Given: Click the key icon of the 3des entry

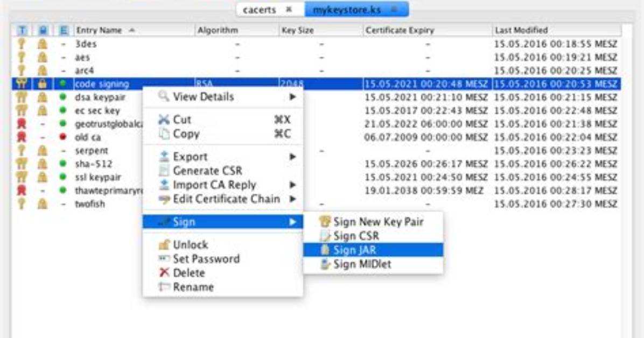Looking at the screenshot, I should point(22,44).
